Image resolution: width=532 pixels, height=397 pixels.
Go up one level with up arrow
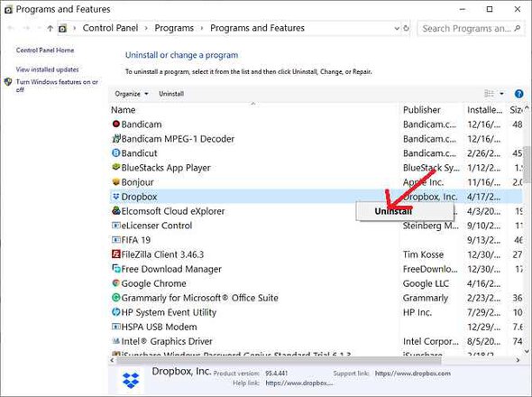click(x=50, y=28)
